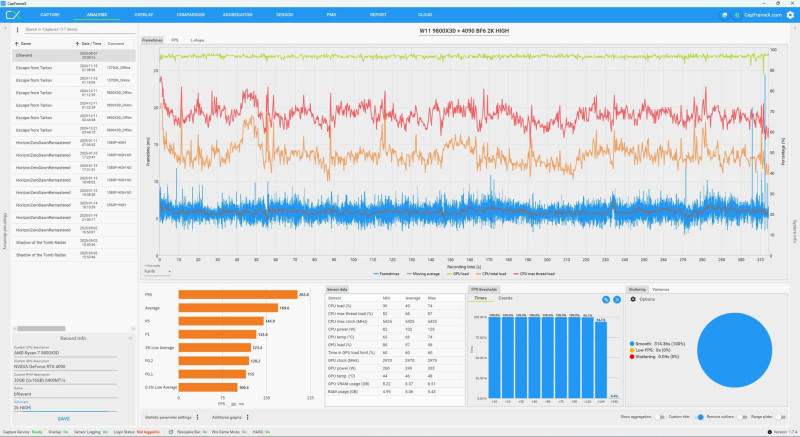
Task: Select the first Shadow of the Tomb Raider capture
Action: 74,243
